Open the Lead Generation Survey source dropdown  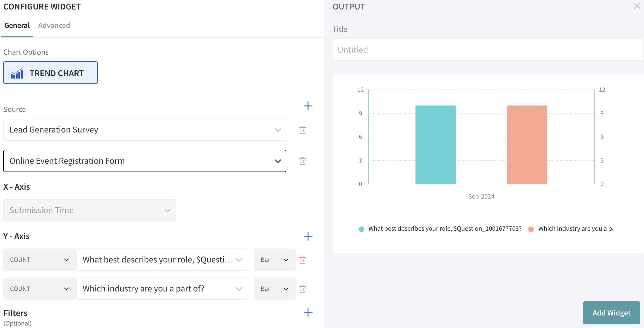(145, 130)
